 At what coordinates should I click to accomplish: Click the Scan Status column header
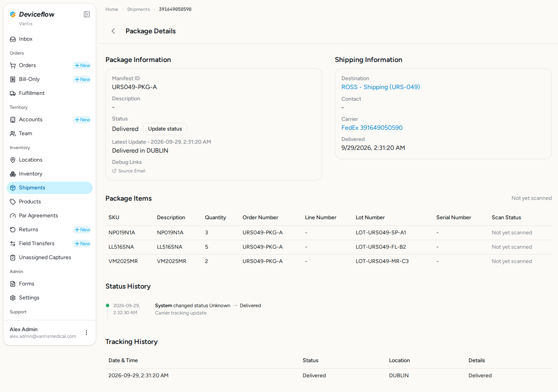click(x=506, y=218)
